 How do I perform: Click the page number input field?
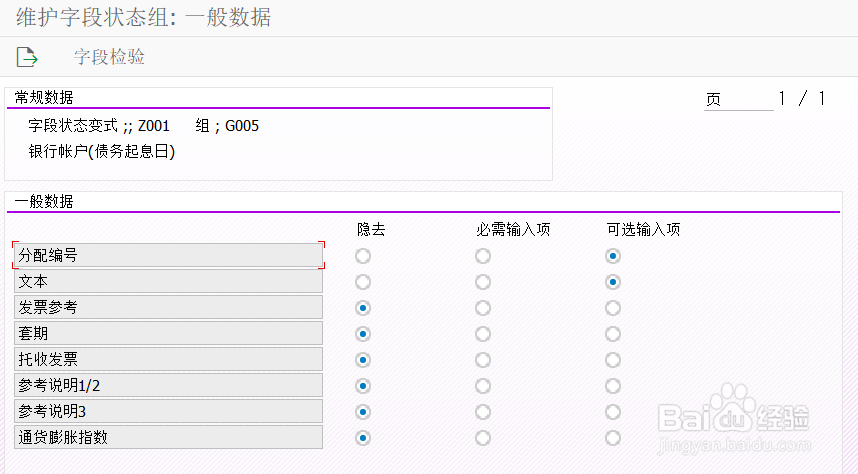738,99
